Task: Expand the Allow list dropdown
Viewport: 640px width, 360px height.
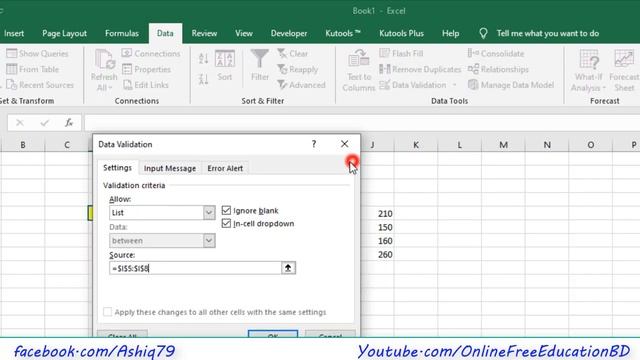Action: pos(209,213)
